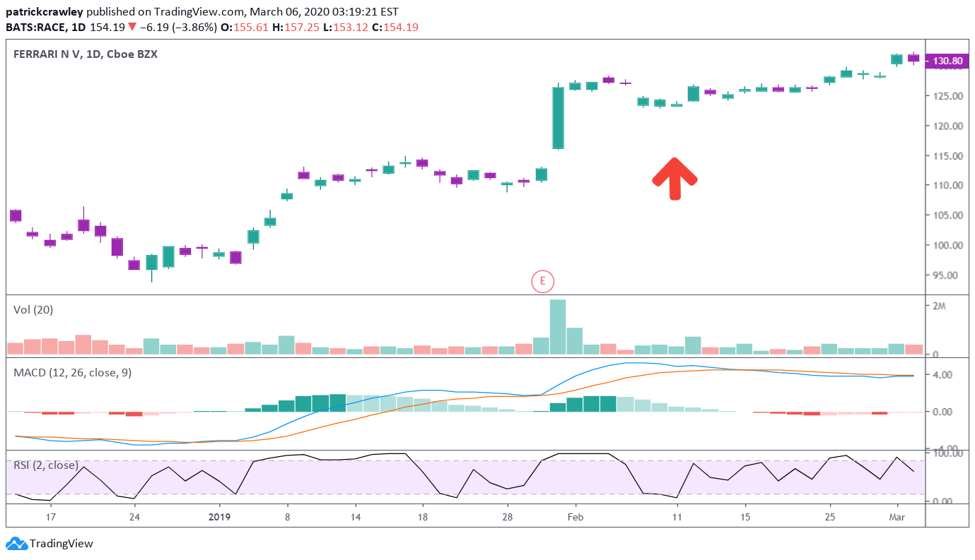Select the MACD (12, 26, close, 9) label

[72, 373]
